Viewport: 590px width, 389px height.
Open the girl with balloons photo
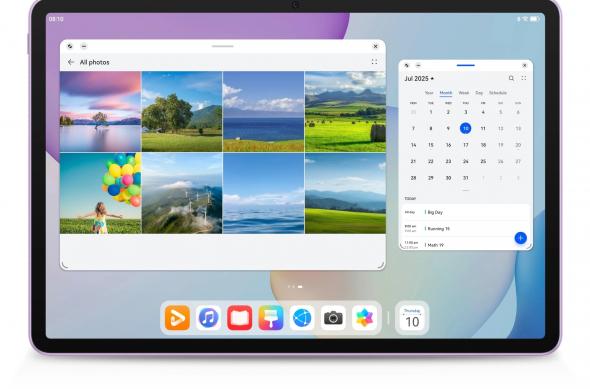pyautogui.click(x=100, y=193)
